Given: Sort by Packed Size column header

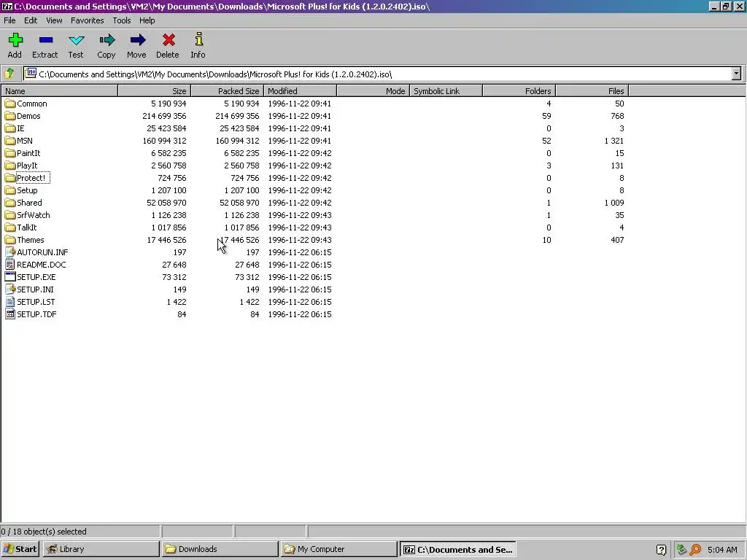Looking at the screenshot, I should [228, 91].
